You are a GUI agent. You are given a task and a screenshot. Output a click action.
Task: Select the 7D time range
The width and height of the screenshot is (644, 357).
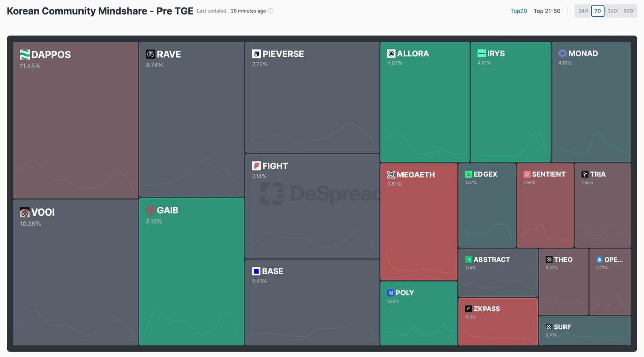pyautogui.click(x=597, y=11)
